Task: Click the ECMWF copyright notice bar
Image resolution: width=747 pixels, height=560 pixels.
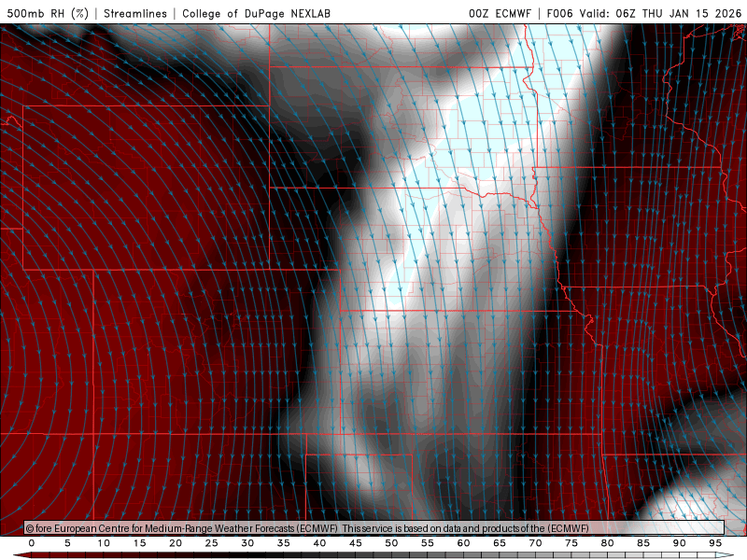Action: coord(374,528)
